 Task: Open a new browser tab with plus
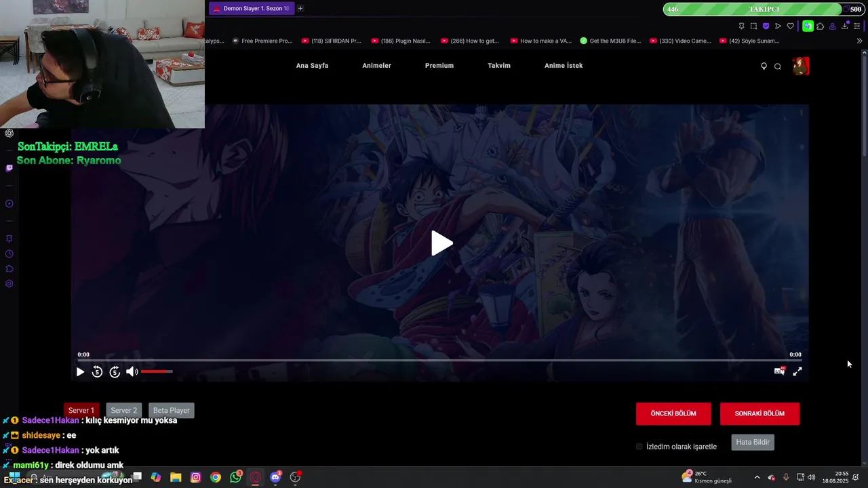click(x=300, y=8)
